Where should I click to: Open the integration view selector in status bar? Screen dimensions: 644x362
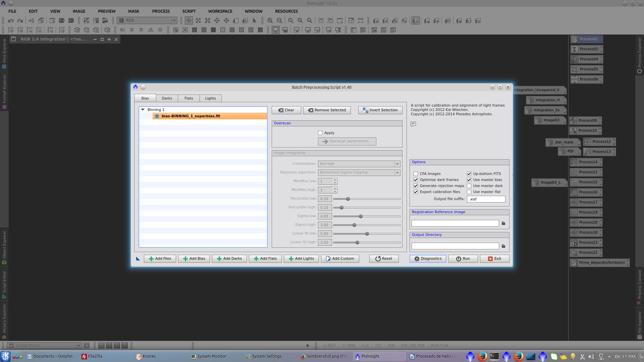click(x=44, y=345)
